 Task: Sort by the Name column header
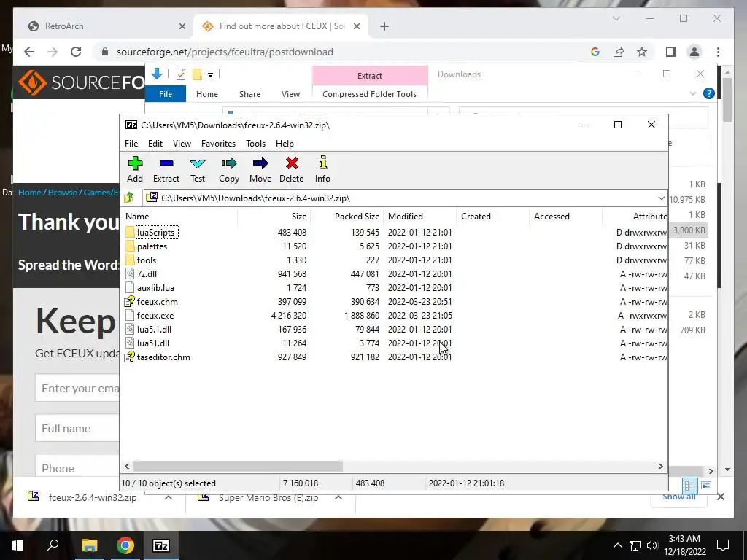(x=179, y=216)
